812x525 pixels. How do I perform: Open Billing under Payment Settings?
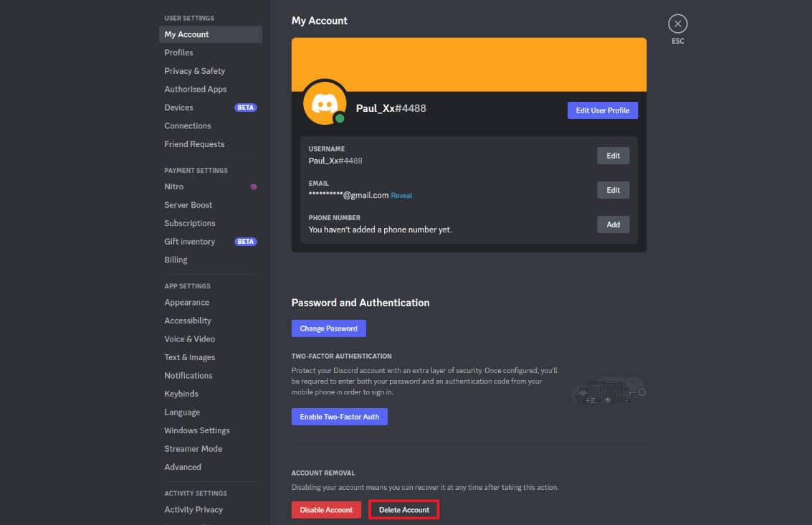176,260
